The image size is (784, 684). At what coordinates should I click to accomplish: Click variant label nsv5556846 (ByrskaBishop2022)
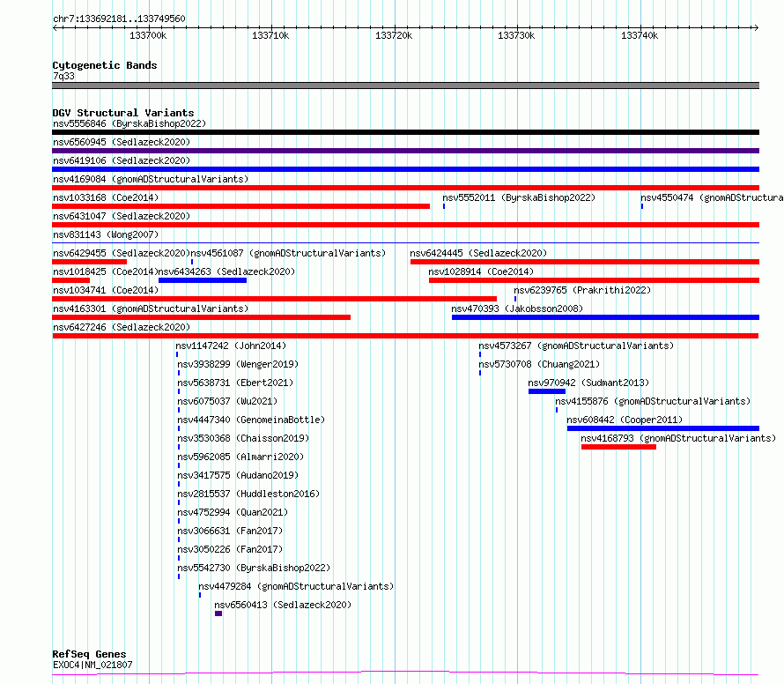pyautogui.click(x=129, y=123)
